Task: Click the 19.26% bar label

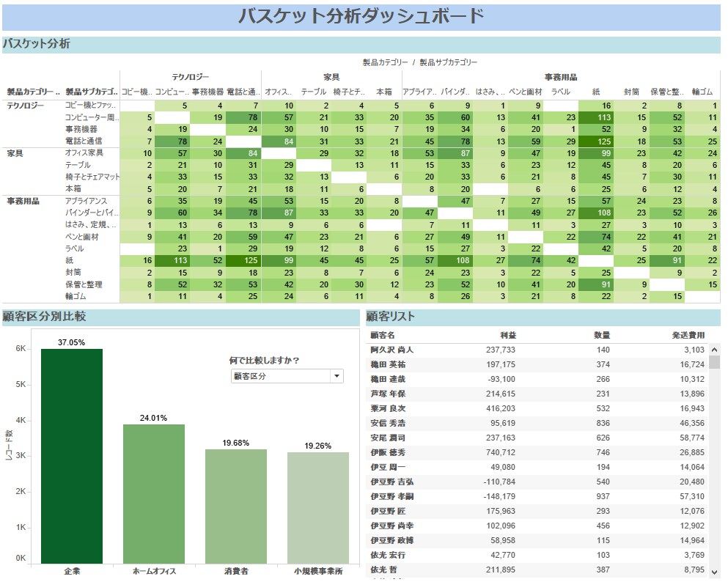Action: [x=318, y=446]
